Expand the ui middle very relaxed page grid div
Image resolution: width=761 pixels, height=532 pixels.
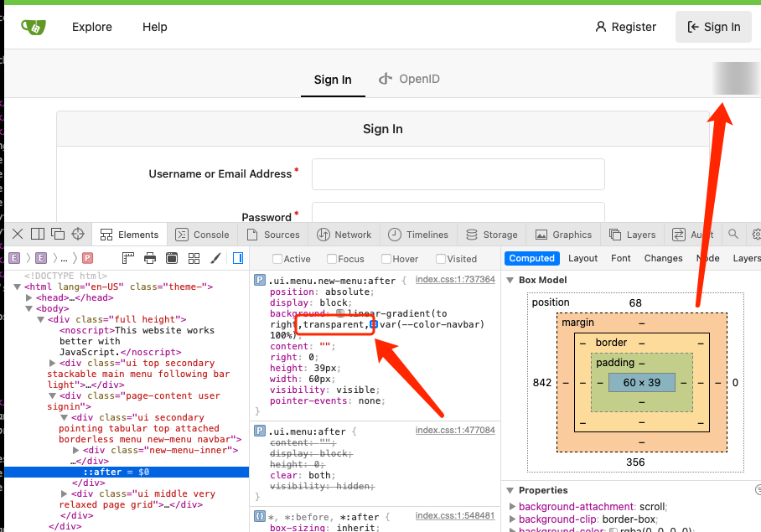64,493
